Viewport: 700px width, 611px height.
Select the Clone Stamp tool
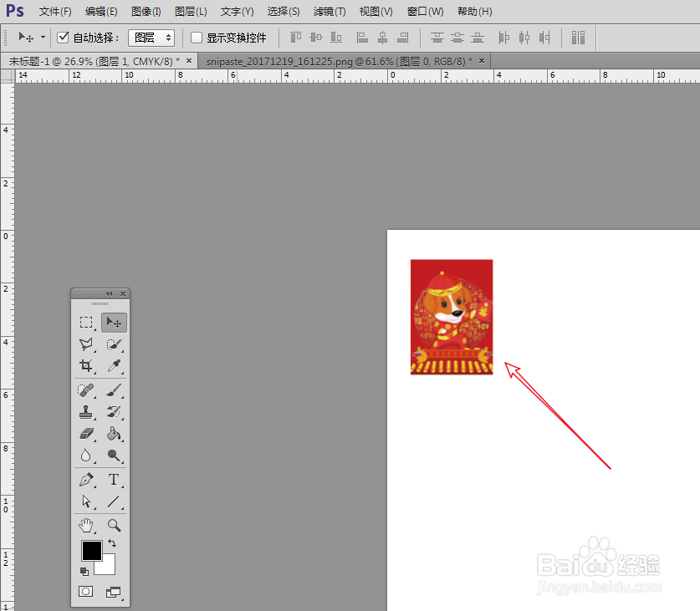pos(86,412)
